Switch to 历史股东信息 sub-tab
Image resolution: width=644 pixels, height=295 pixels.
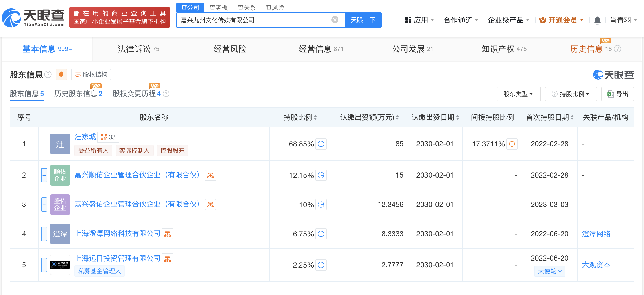pyautogui.click(x=78, y=94)
